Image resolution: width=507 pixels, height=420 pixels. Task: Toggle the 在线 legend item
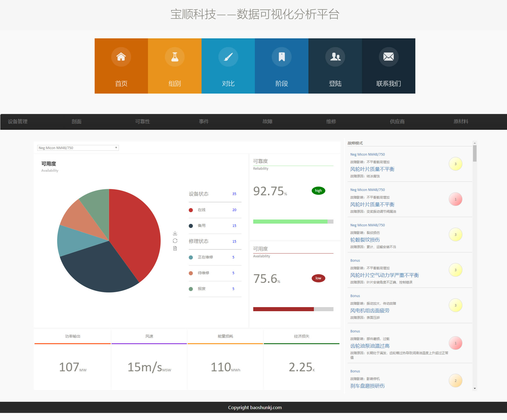click(x=202, y=210)
